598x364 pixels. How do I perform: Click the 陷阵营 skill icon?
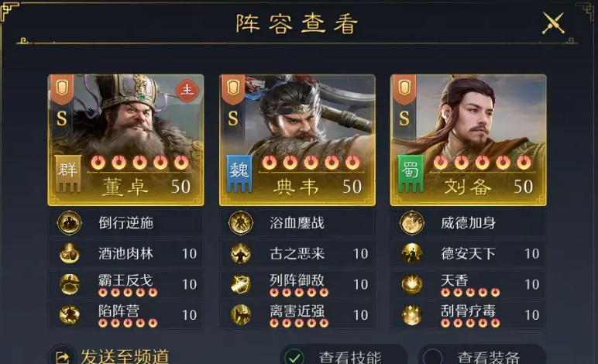coord(69,315)
